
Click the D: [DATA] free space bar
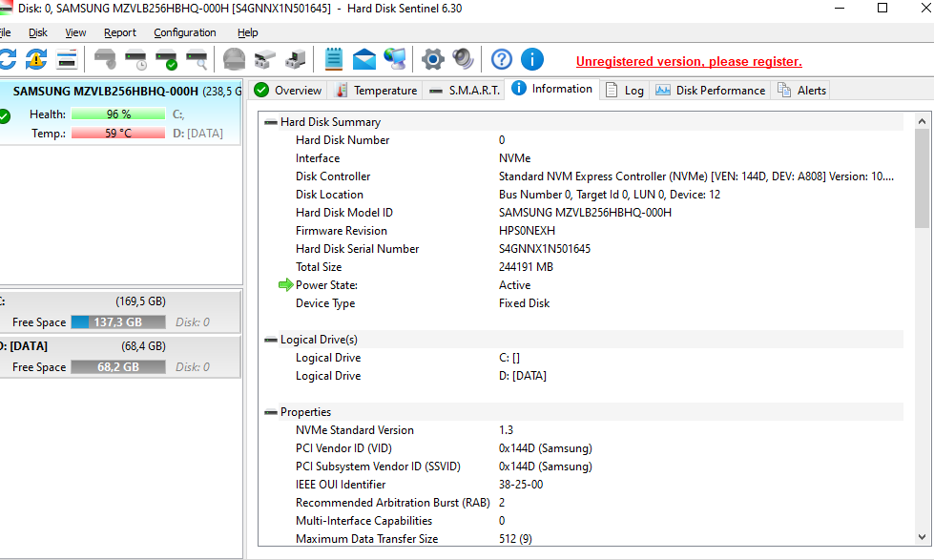click(x=117, y=367)
